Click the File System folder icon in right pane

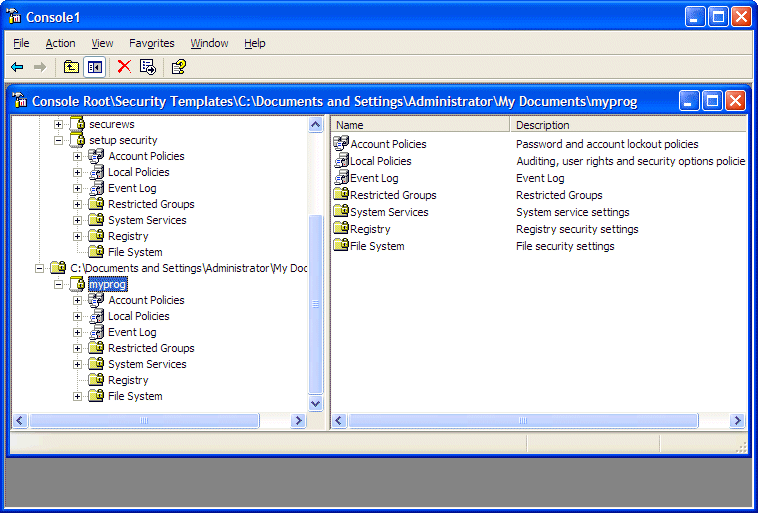341,245
